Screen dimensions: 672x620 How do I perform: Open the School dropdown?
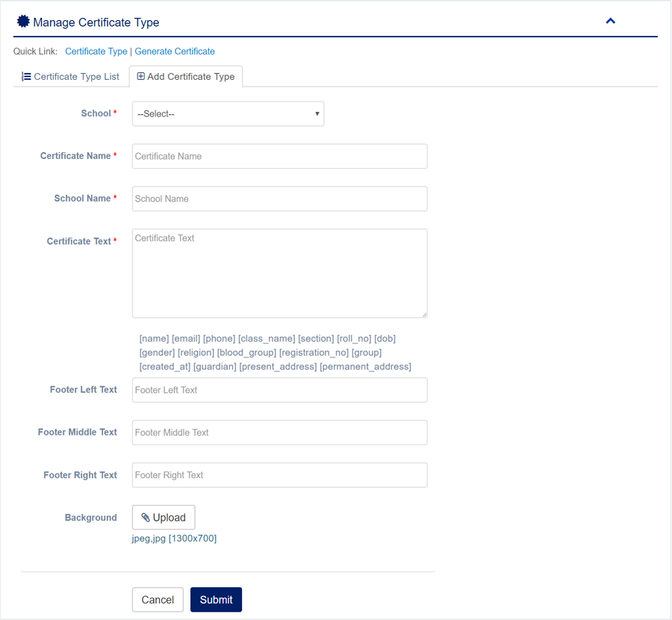(228, 114)
